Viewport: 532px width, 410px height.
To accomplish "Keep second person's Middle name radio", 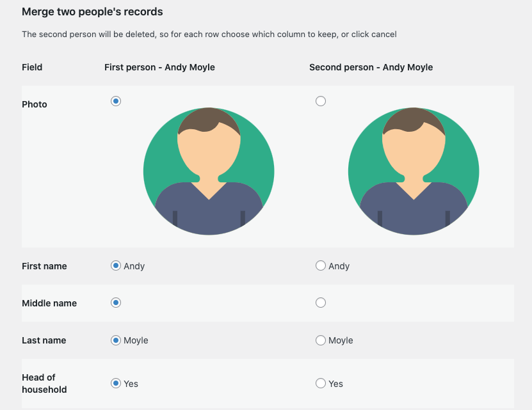I will click(x=321, y=303).
